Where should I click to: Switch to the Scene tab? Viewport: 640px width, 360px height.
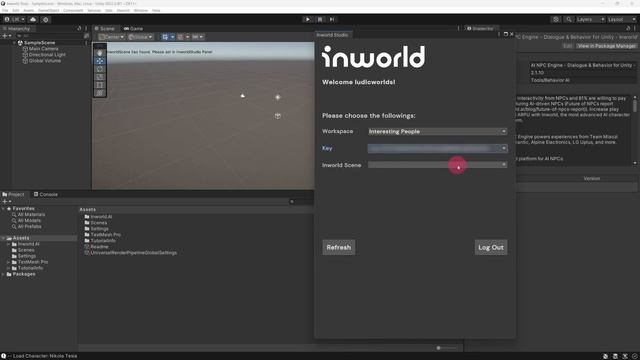[x=104, y=29]
